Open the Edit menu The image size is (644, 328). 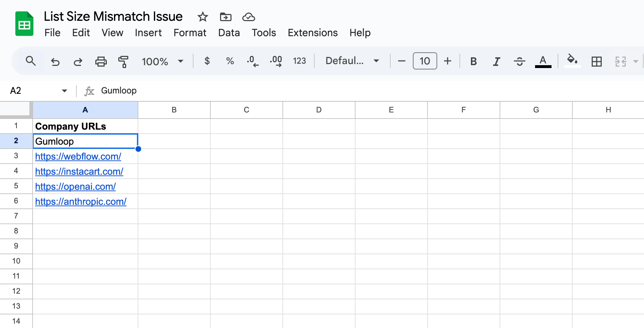pos(81,33)
